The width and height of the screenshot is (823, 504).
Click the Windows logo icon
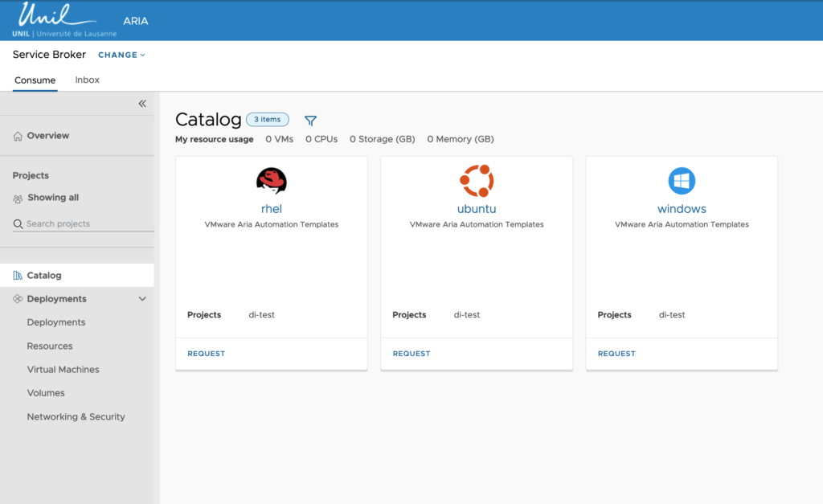tap(682, 181)
